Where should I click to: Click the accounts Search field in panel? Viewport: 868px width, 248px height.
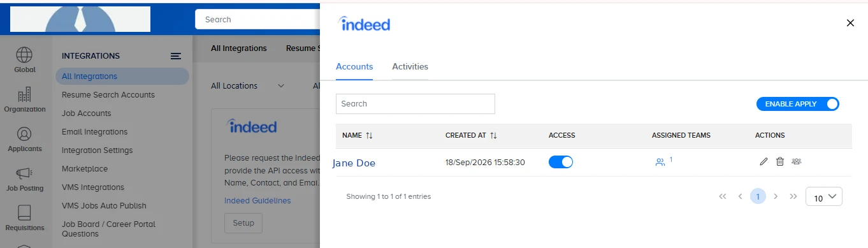416,104
